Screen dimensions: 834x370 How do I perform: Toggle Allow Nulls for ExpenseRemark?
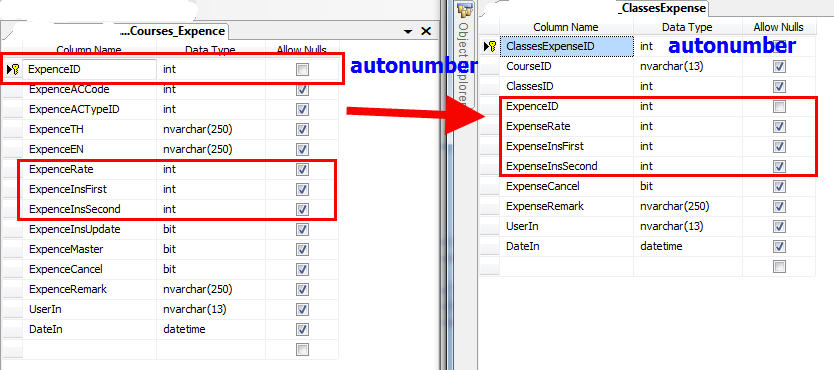coord(779,206)
